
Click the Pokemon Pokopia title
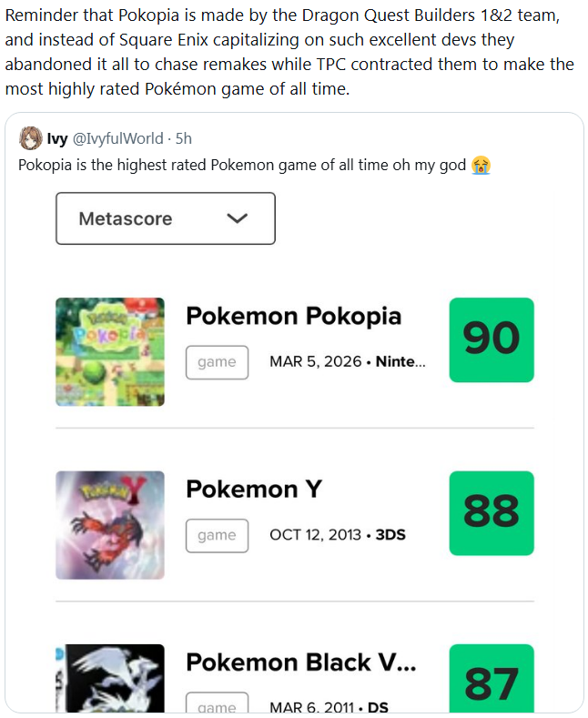(293, 316)
